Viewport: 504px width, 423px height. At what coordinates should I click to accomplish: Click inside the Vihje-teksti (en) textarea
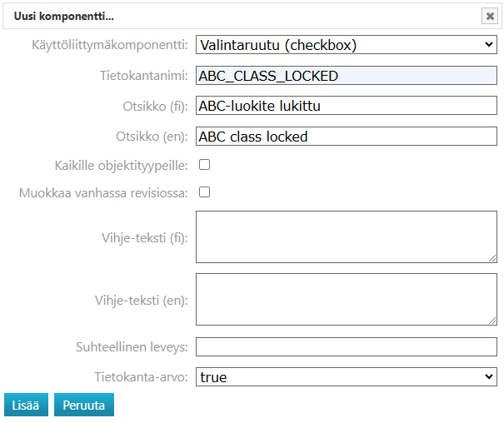[346, 299]
